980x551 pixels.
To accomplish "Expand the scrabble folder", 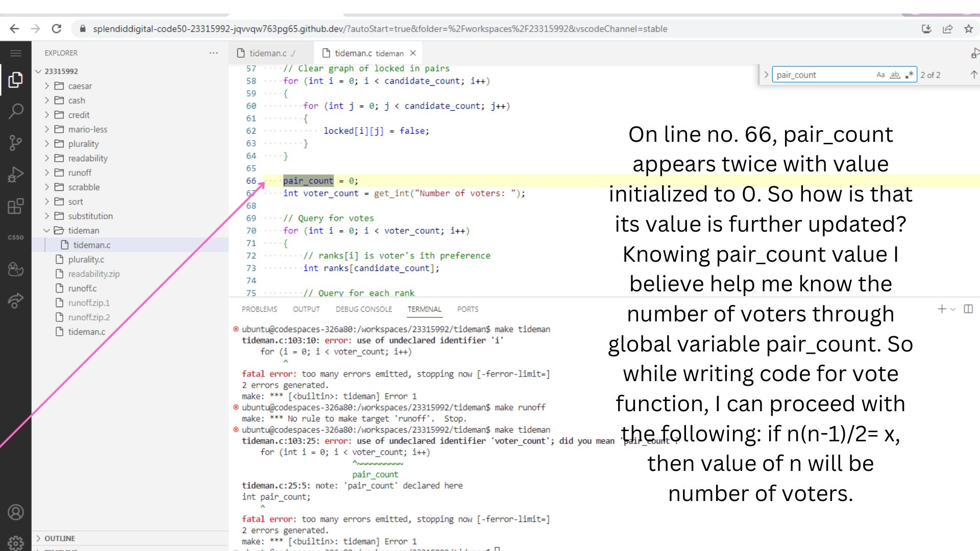I will (47, 187).
